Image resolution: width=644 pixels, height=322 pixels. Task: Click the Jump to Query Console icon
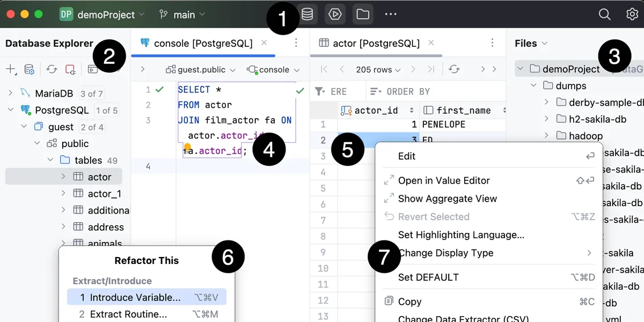[93, 69]
